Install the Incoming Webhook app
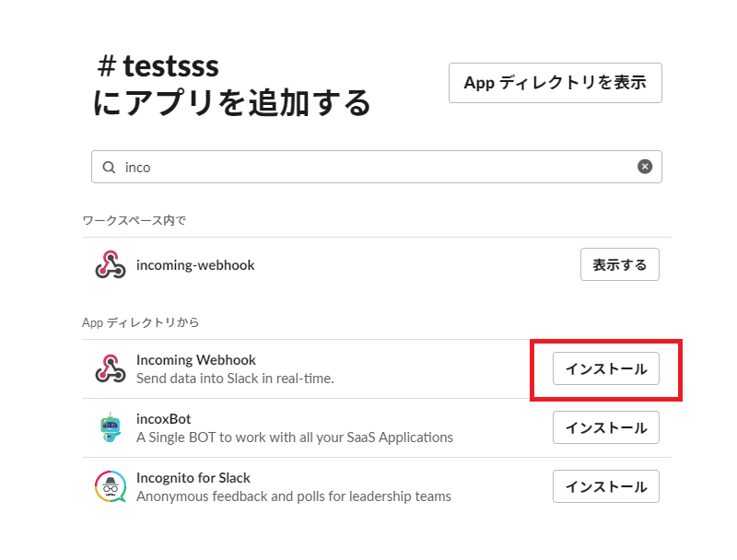737x560 pixels. 605,368
